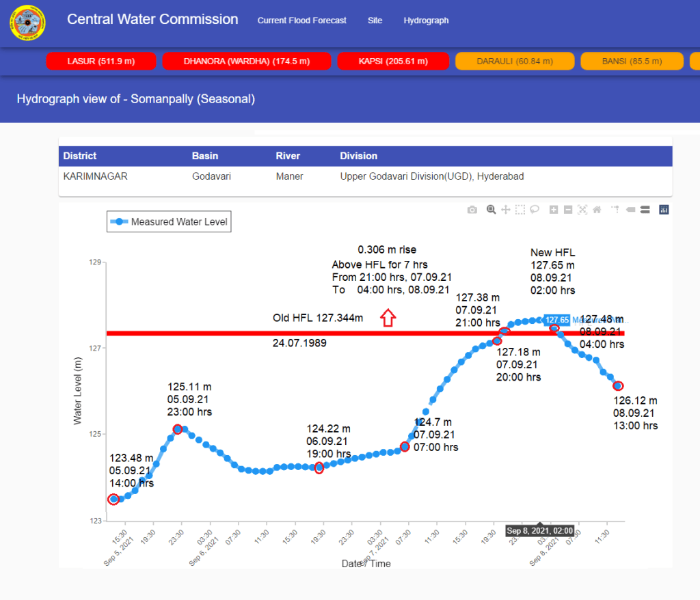
Task: Open the Current Flood Forecast menu
Action: coord(301,21)
